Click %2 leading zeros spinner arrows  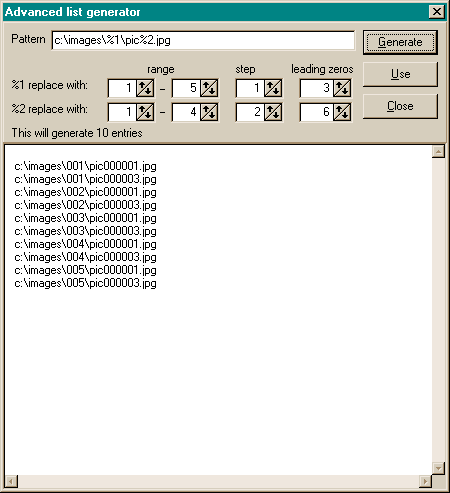tap(342, 112)
